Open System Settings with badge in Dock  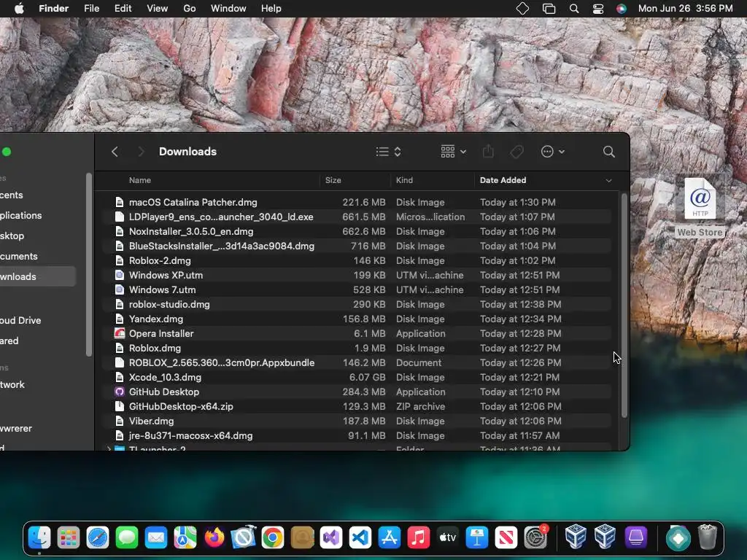(535, 537)
